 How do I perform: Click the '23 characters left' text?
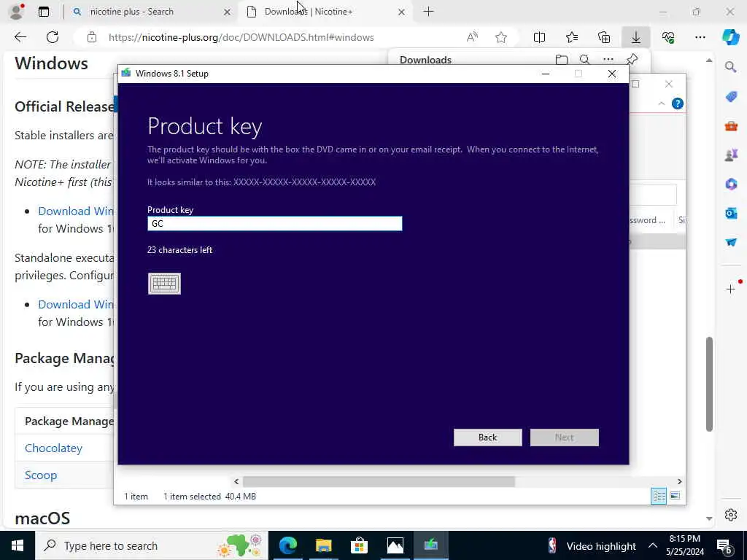click(179, 250)
